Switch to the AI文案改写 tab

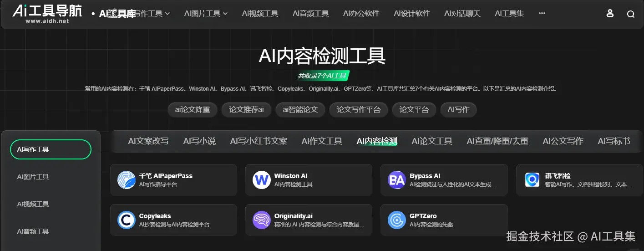coord(148,141)
